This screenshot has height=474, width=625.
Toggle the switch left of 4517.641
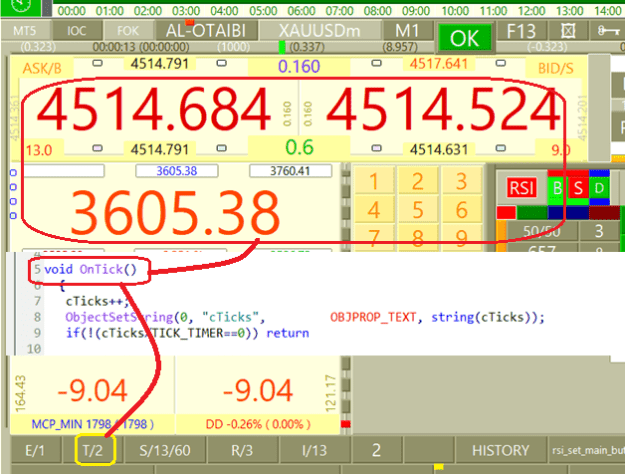[x=376, y=63]
